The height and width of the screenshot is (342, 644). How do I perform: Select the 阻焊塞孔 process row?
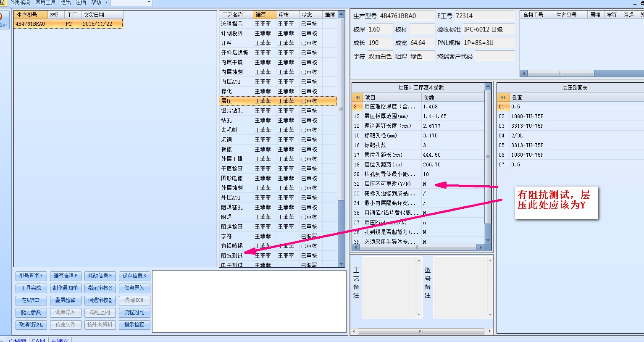pos(278,207)
